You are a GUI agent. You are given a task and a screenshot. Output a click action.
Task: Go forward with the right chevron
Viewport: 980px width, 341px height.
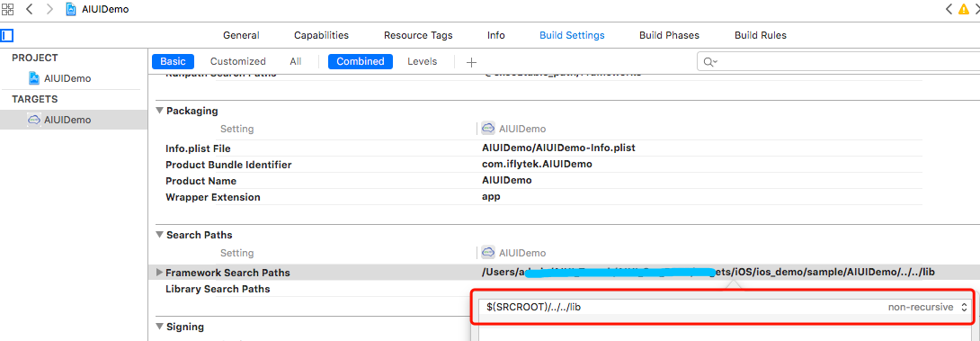click(50, 9)
